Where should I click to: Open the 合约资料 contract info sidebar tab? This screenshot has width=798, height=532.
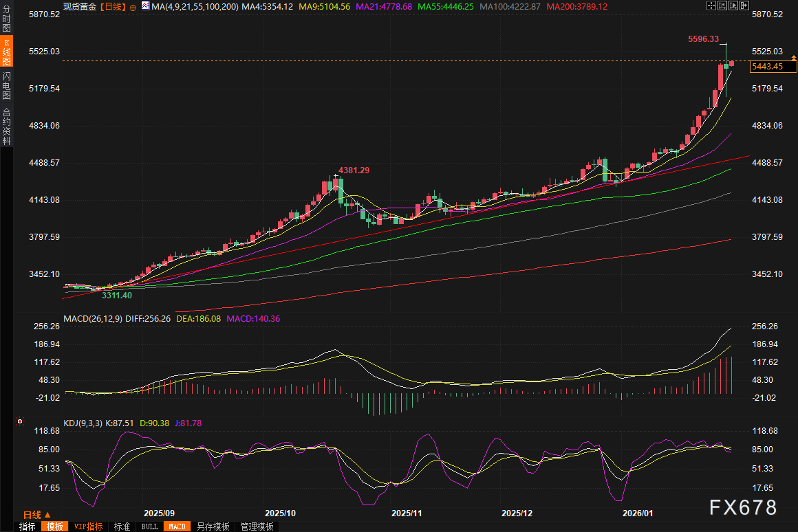coord(6,126)
